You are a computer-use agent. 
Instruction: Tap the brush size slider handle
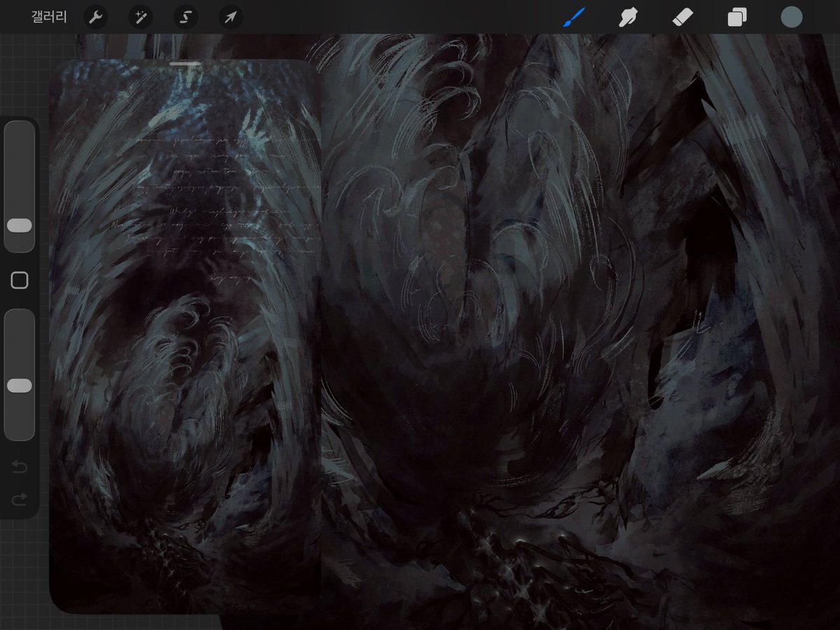tap(20, 225)
